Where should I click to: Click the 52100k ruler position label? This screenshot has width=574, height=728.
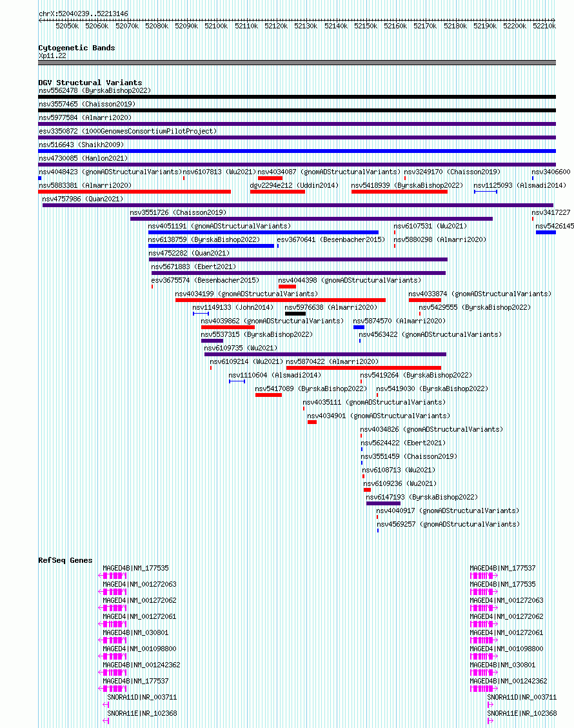point(216,26)
